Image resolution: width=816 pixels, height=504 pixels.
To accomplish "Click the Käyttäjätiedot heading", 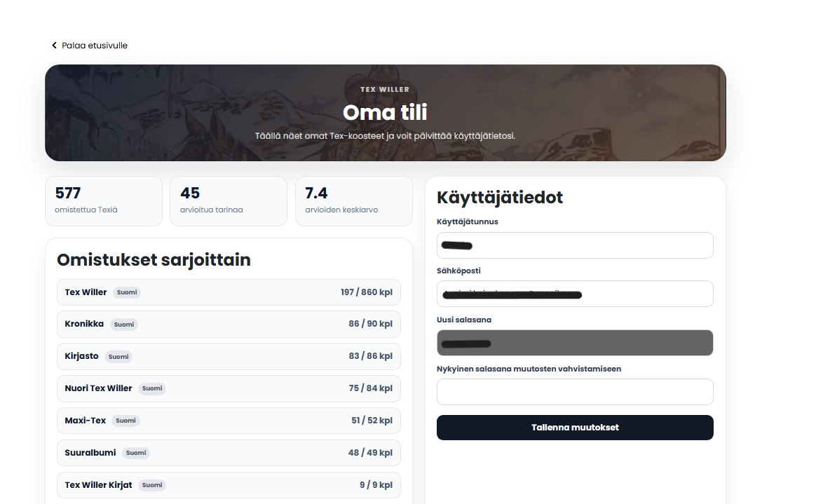I will 500,197.
